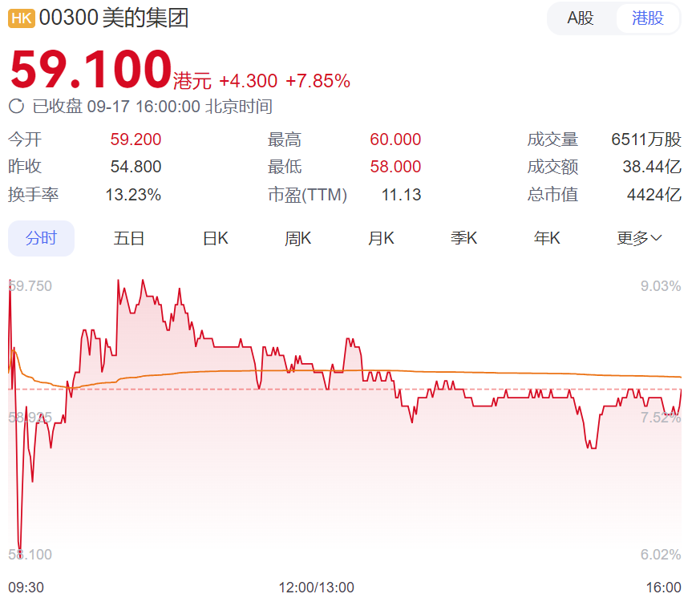Click the 成交量 label

pyautogui.click(x=552, y=139)
